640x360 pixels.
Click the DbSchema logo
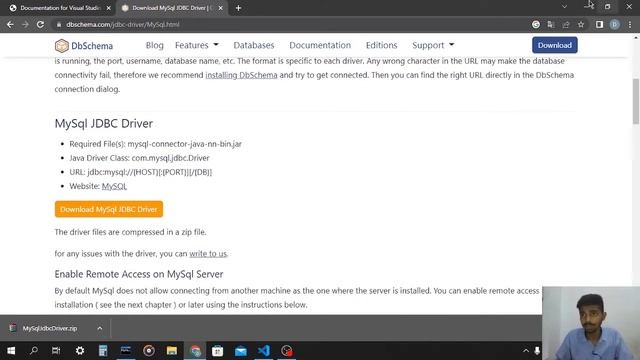coord(84,45)
